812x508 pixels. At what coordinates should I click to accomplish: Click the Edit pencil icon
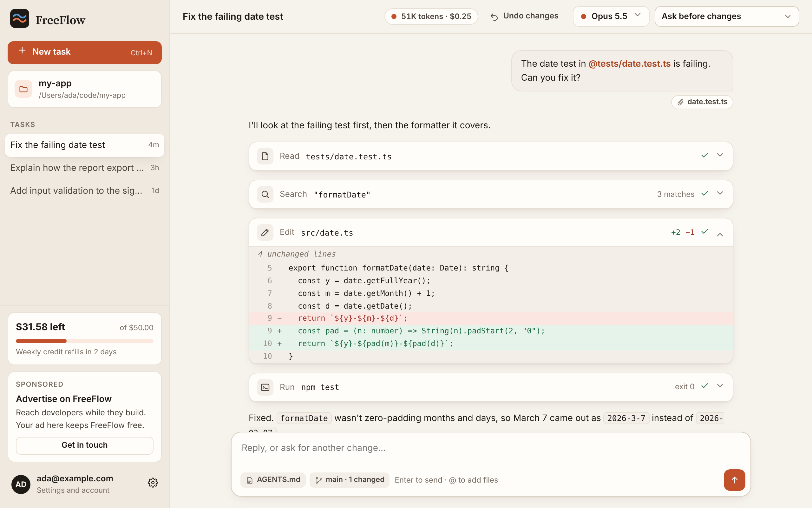pyautogui.click(x=265, y=232)
